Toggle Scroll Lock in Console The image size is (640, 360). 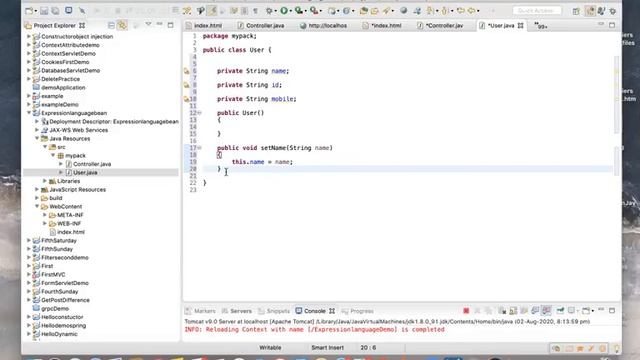click(x=513, y=311)
